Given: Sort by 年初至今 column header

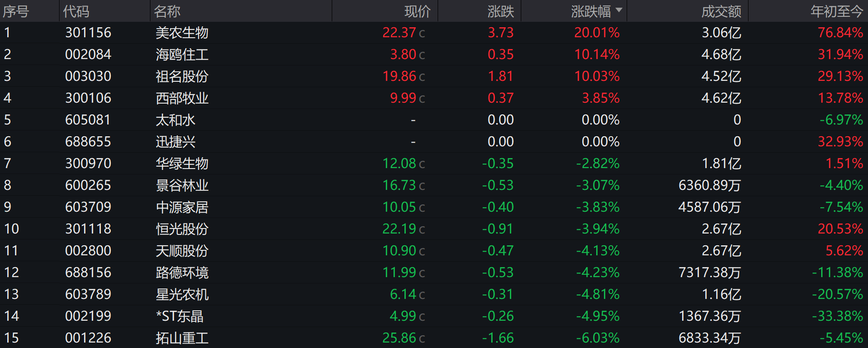Looking at the screenshot, I should point(836,11).
